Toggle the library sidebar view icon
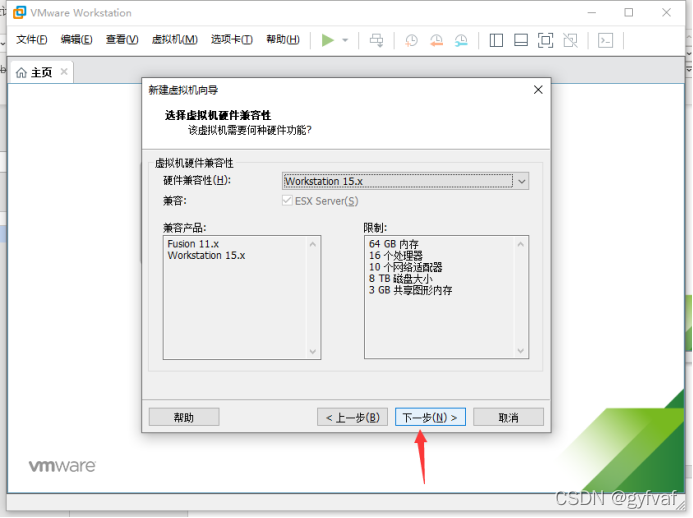693x518 pixels. click(496, 40)
